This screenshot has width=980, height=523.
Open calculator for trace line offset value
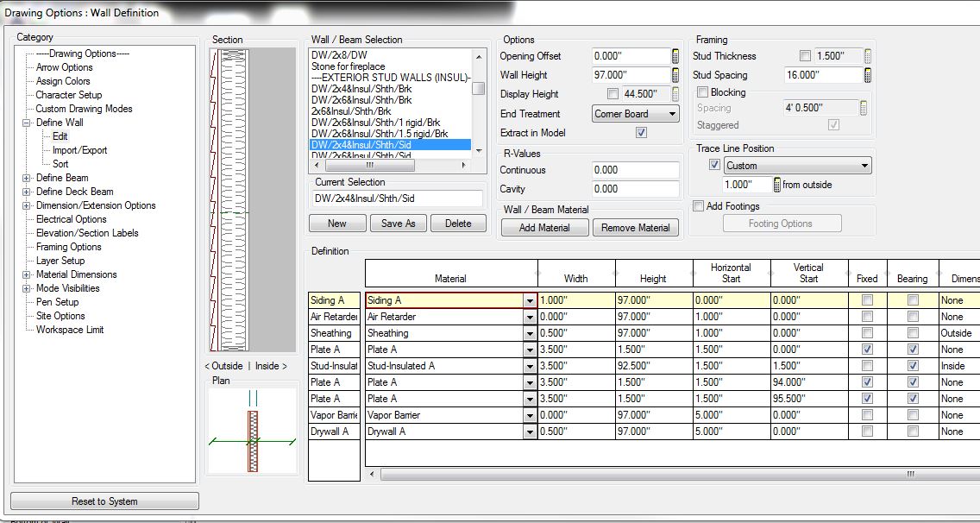tap(777, 182)
